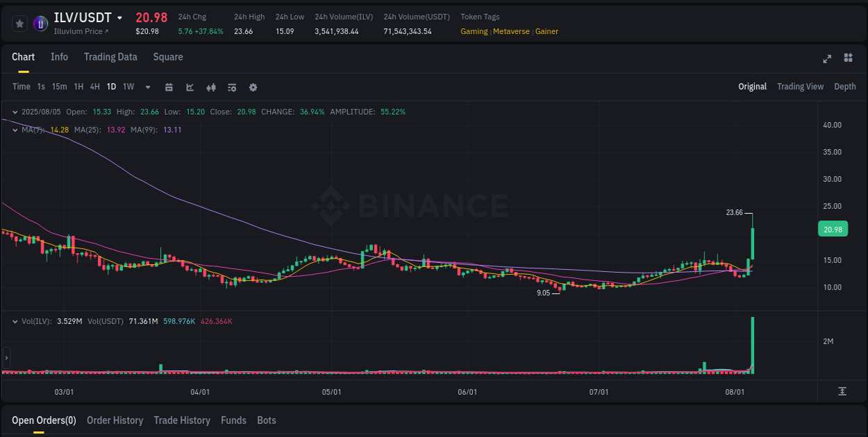
Task: Open the ILV/USDT pair selector dropdown
Action: pos(121,17)
